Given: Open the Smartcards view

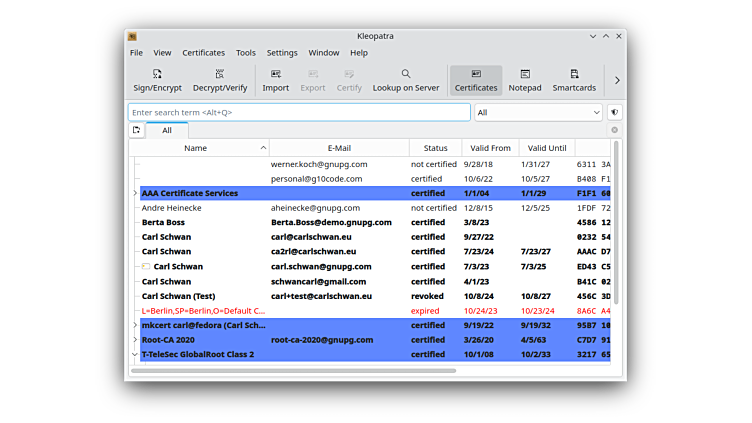Looking at the screenshot, I should click(574, 80).
